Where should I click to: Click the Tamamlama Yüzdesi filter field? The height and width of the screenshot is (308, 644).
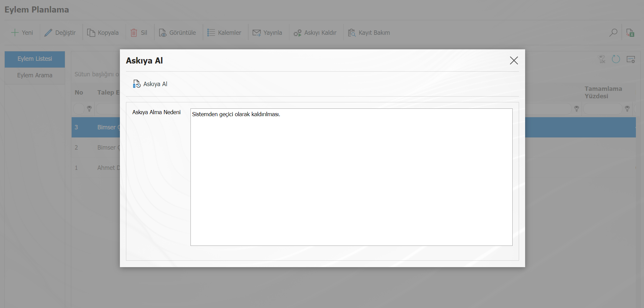click(x=603, y=109)
